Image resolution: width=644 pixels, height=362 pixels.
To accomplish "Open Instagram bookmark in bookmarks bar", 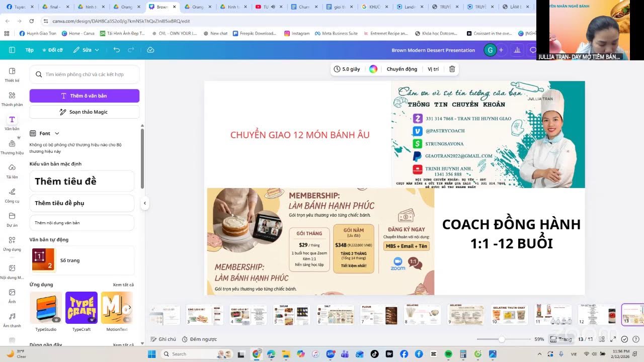I will click(x=297, y=33).
